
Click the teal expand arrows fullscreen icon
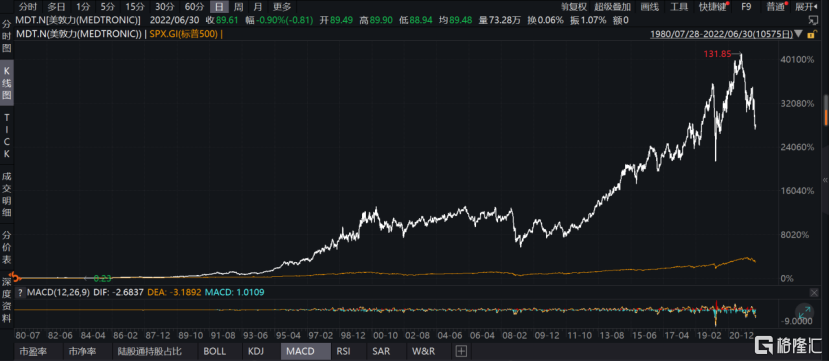tap(805, 313)
